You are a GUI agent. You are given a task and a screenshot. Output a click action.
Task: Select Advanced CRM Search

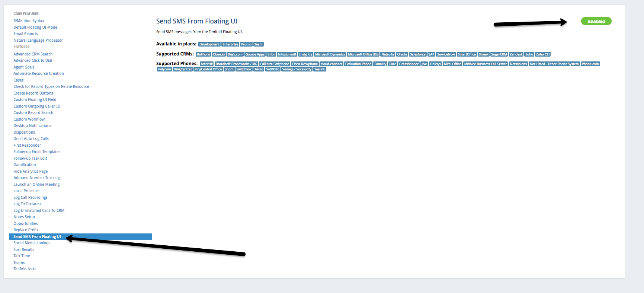[33, 54]
